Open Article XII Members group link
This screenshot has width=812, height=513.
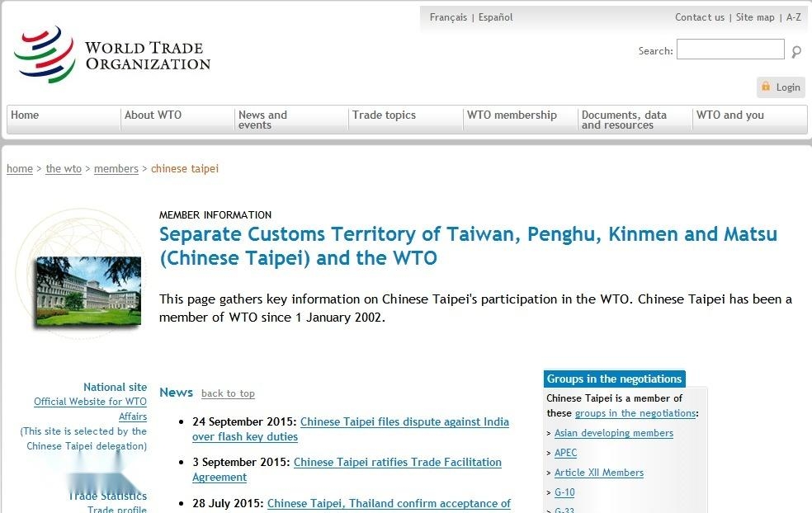[x=598, y=473]
